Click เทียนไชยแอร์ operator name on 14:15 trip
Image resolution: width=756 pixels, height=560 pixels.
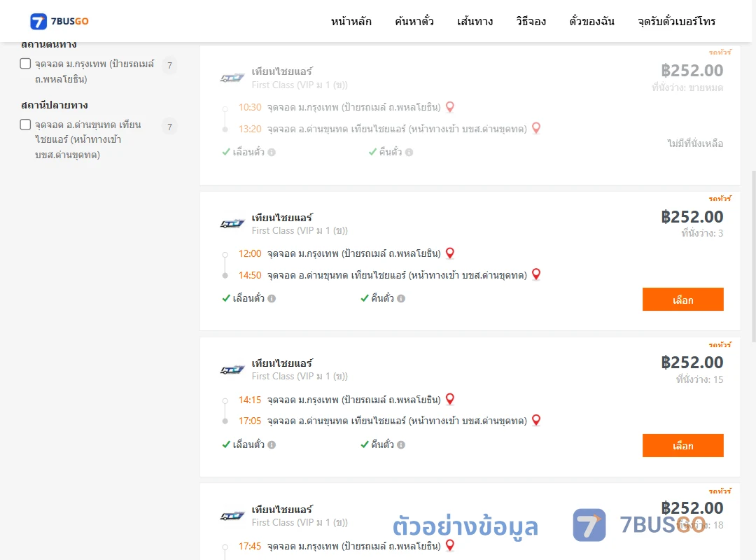[282, 363]
